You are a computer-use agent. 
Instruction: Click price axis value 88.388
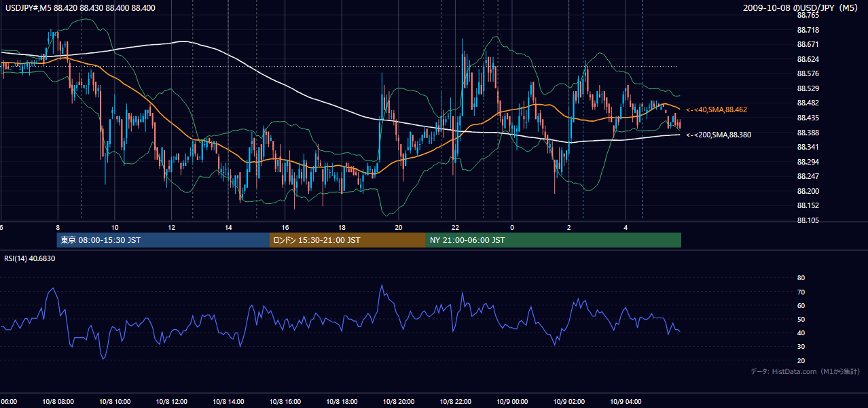pyautogui.click(x=808, y=132)
